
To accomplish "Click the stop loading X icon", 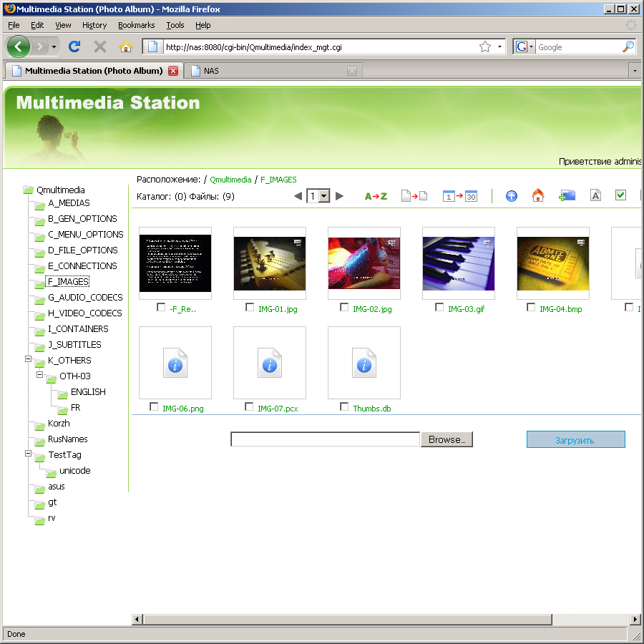I will click(99, 47).
